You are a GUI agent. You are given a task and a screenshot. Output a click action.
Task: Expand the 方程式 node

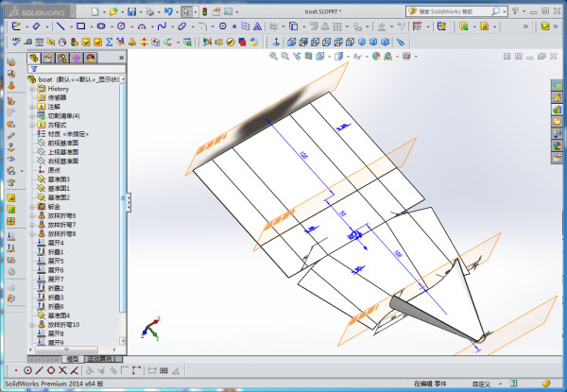coord(32,125)
